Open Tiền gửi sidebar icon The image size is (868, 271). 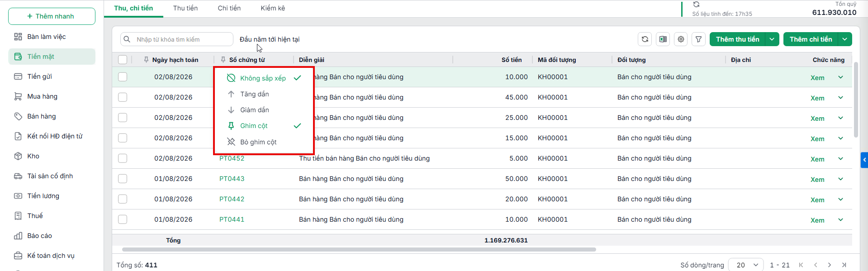pyautogui.click(x=18, y=76)
